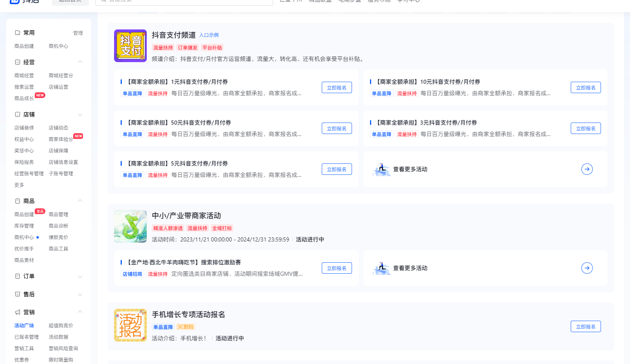The image size is (630, 364).
Task: Click 管理 link next to 常用
Action: coord(78,33)
